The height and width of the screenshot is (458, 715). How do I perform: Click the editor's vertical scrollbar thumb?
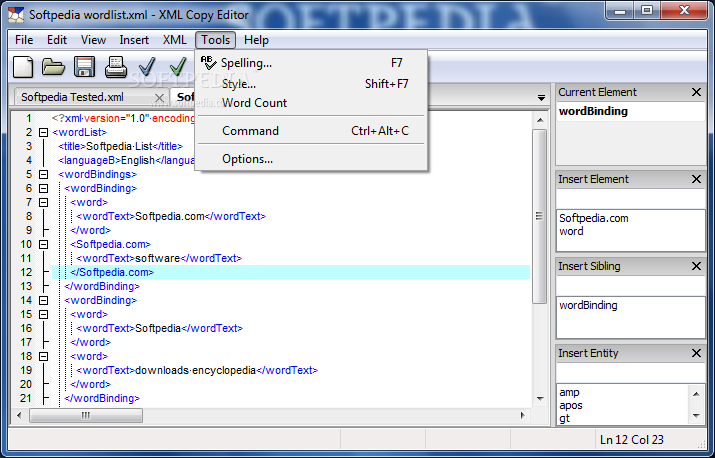pyautogui.click(x=540, y=216)
